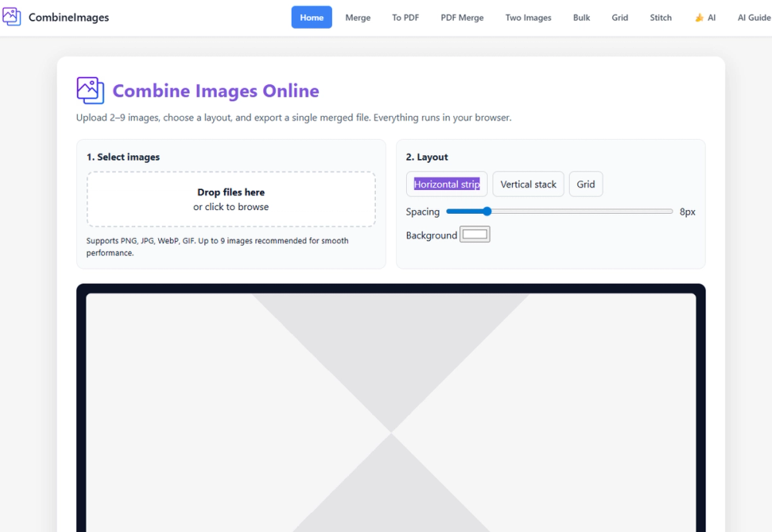Open the AI Guide link
This screenshot has height=532, width=772.
[x=753, y=17]
